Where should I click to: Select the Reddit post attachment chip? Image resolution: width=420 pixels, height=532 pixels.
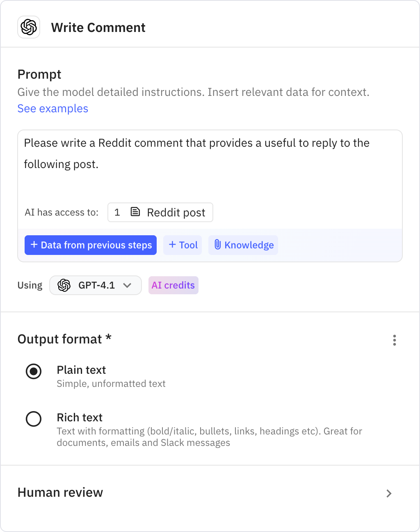(x=160, y=212)
